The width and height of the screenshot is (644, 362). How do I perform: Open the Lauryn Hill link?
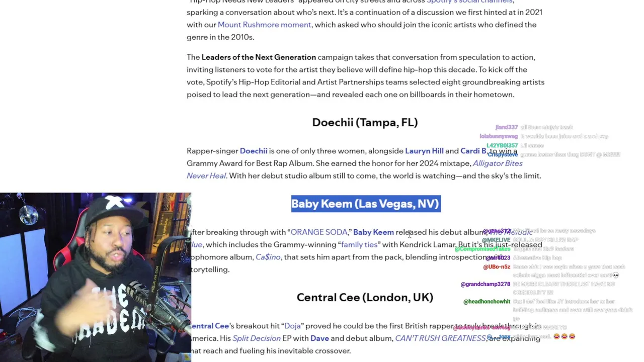424,151
